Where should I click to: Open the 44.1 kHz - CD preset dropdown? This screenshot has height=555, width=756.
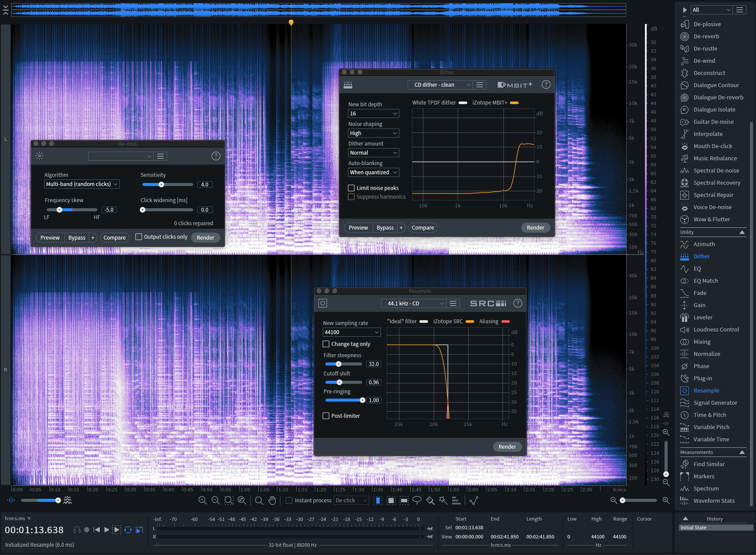click(414, 304)
